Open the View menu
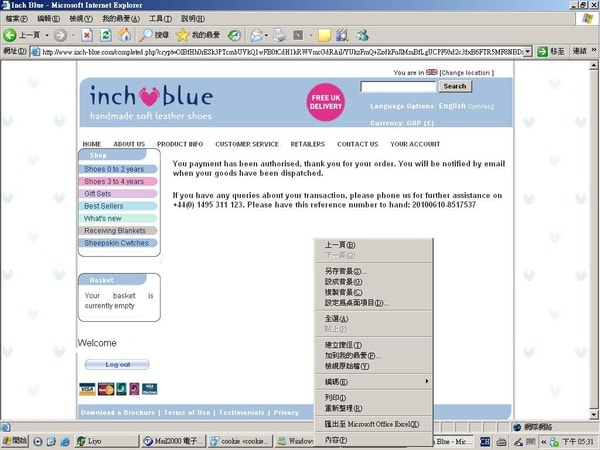 pyautogui.click(x=81, y=18)
